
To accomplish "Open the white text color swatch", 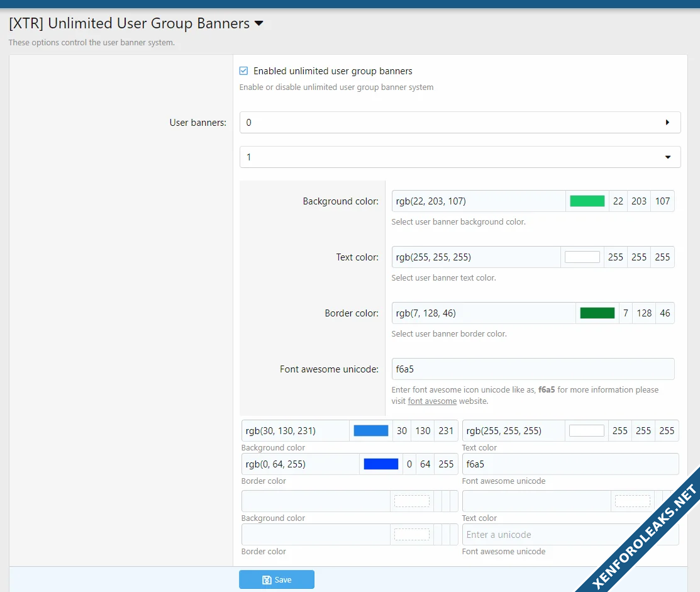I will tap(582, 257).
